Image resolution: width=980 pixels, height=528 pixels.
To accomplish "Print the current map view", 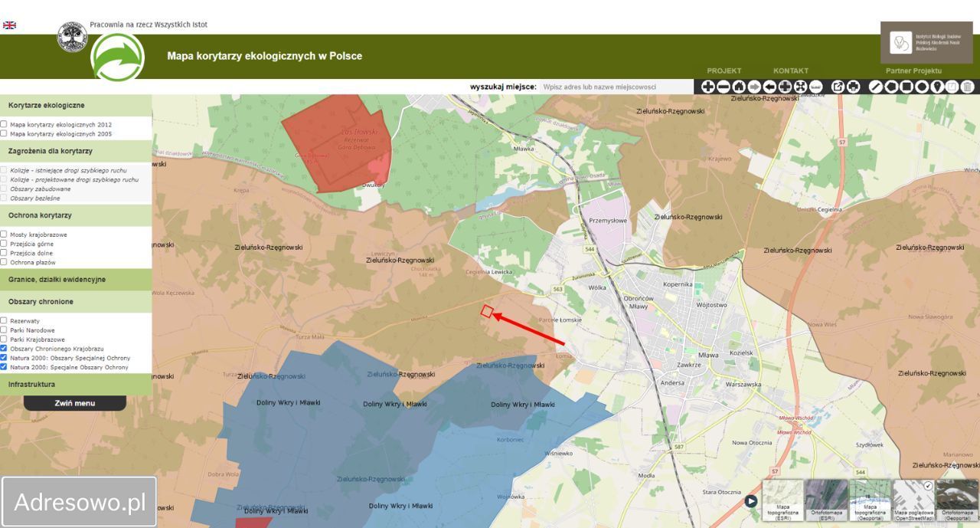I will pos(853,87).
